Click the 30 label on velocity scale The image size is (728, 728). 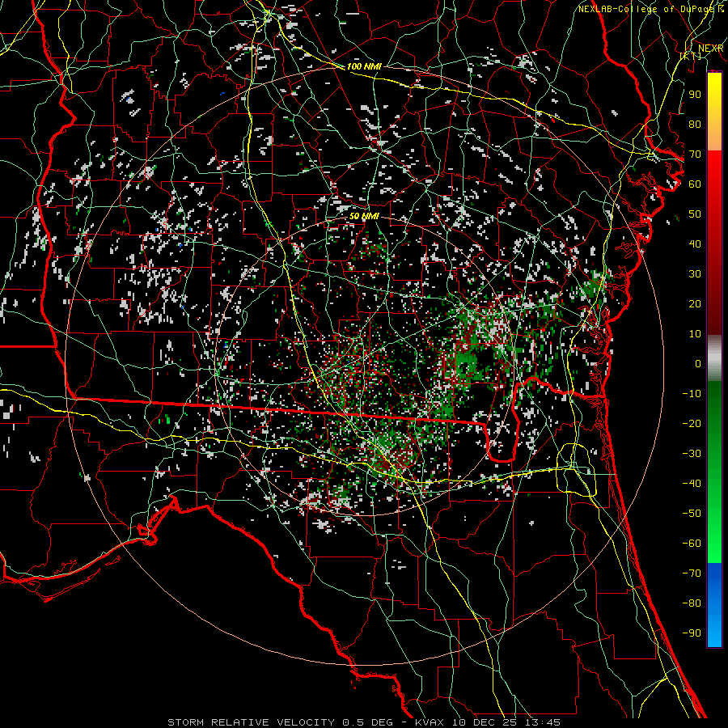coord(695,274)
